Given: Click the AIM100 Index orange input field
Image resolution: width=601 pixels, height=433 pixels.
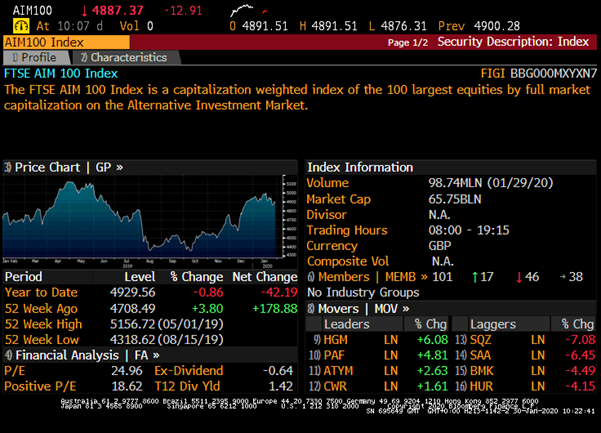Looking at the screenshot, I should pos(66,42).
